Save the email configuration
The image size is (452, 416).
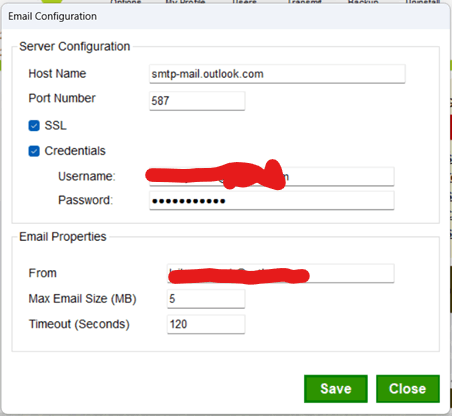pyautogui.click(x=336, y=389)
